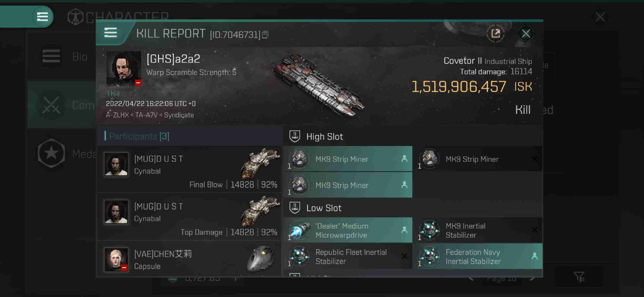Click the MUG]D U S T pilot portrait
The width and height of the screenshot is (644, 297).
pyautogui.click(x=116, y=164)
